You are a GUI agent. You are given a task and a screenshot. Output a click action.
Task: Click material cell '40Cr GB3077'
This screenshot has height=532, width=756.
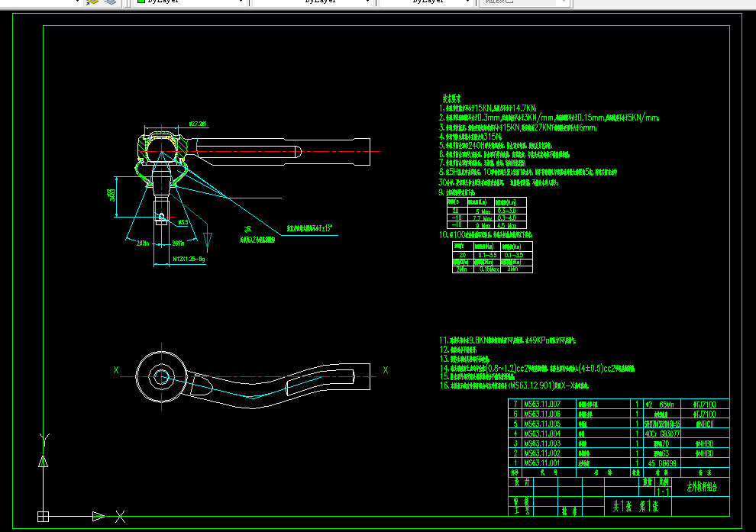pyautogui.click(x=662, y=434)
